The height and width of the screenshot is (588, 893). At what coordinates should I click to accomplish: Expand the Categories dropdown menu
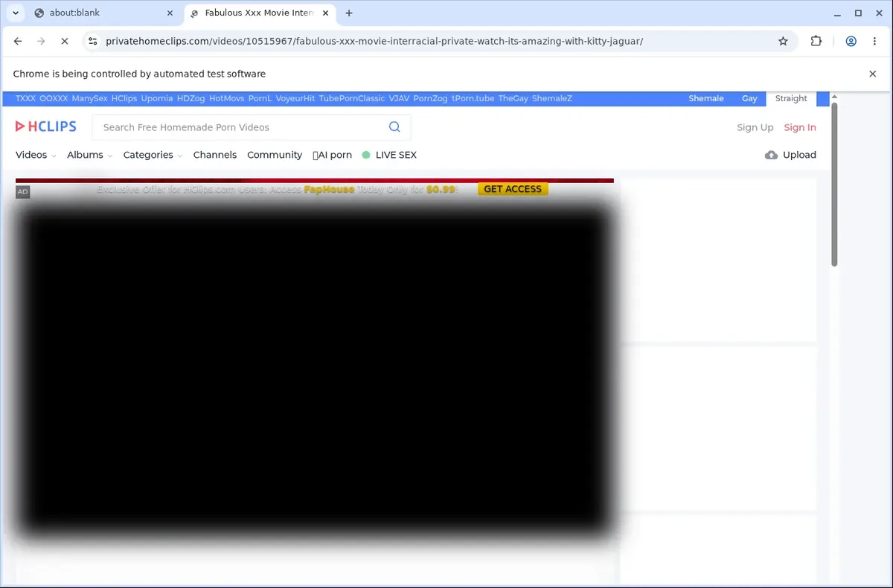(x=153, y=155)
